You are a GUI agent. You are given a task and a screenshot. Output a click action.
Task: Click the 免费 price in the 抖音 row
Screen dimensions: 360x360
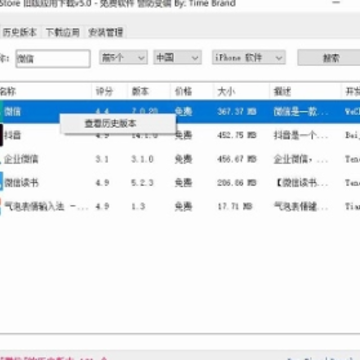(x=183, y=135)
